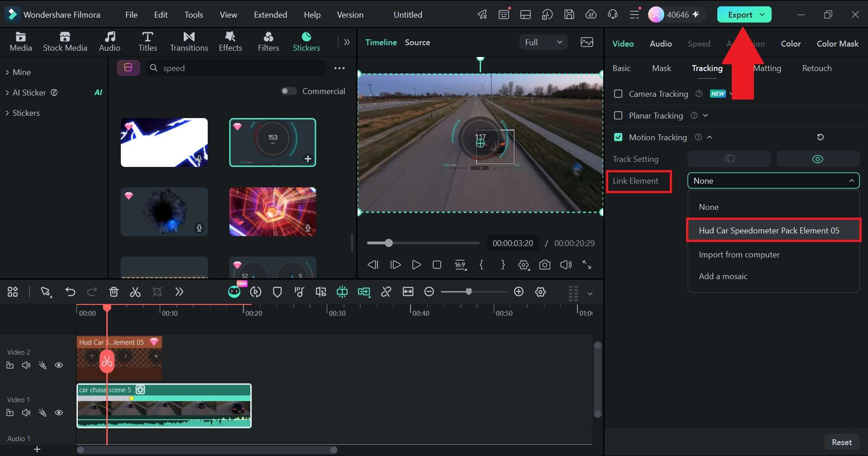868x456 pixels.
Task: Open the Stickers media tab
Action: coord(306,42)
